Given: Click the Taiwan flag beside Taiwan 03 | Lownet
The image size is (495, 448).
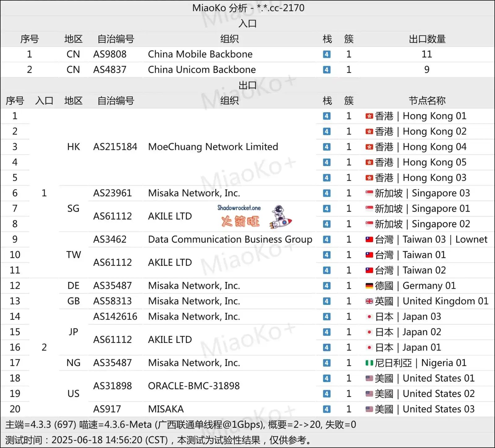Looking at the screenshot, I should pyautogui.click(x=369, y=240).
